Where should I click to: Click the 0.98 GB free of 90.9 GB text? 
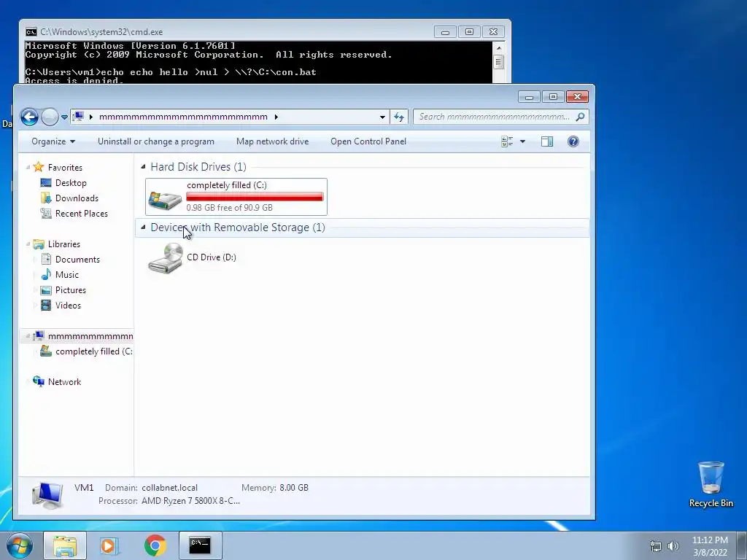click(229, 208)
